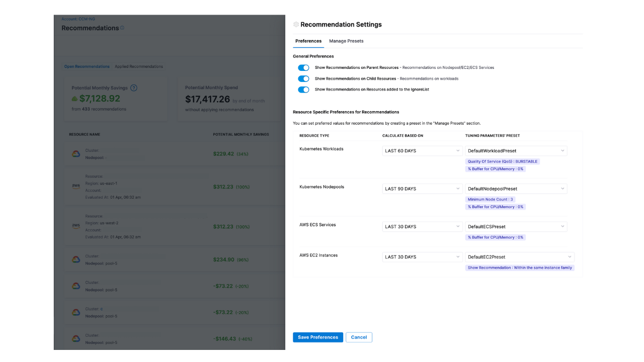Open the DefaultEC2Preset dropdown
Screen dimensions: 644x362
519,257
